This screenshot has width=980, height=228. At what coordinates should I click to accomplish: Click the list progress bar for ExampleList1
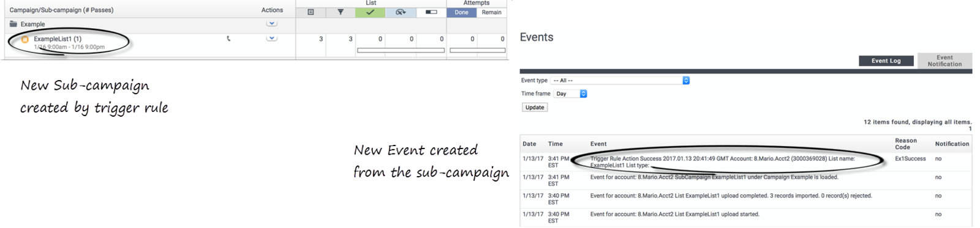point(401,50)
